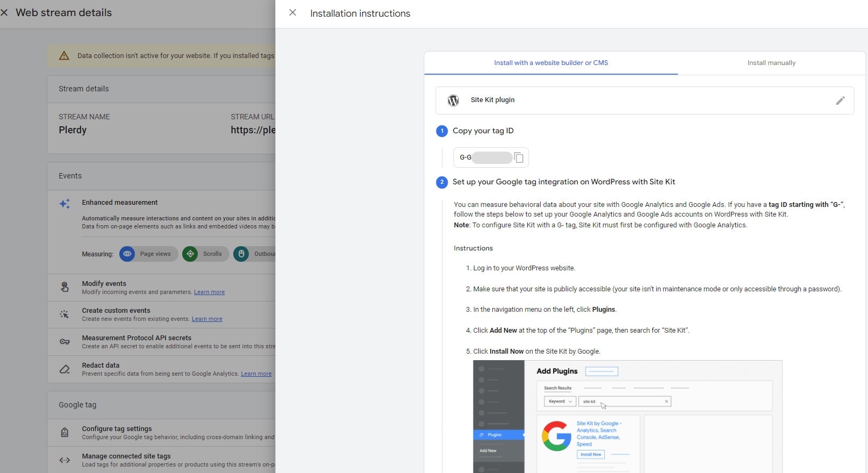Click the stream name Plerdy

click(73, 130)
